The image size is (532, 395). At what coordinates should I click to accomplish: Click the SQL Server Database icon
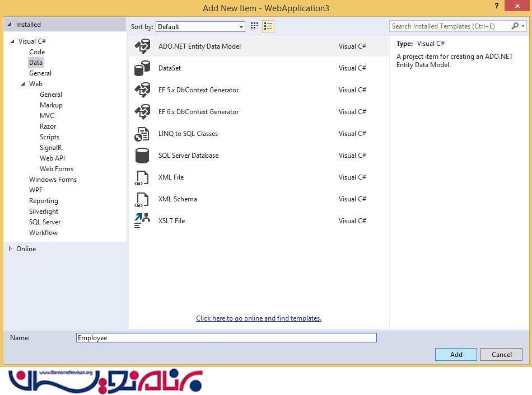(142, 156)
